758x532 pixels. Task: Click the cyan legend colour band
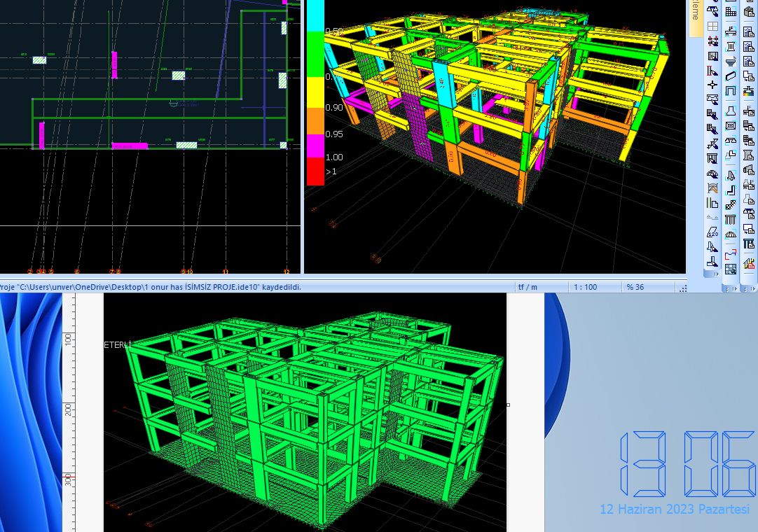[x=316, y=16]
